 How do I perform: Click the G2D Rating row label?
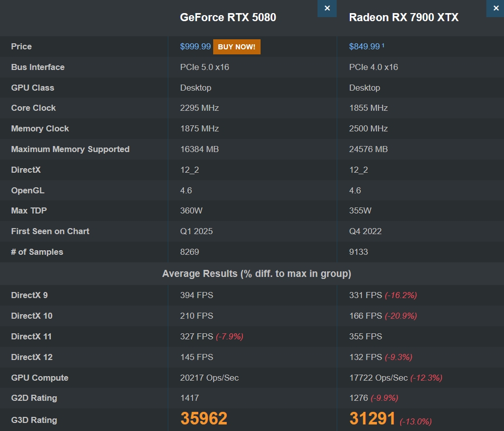tap(34, 398)
